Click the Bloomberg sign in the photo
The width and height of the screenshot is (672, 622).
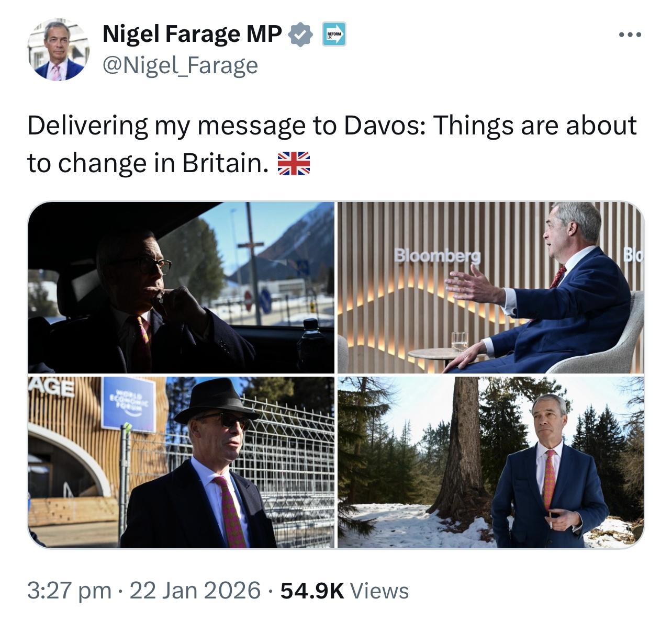(438, 256)
